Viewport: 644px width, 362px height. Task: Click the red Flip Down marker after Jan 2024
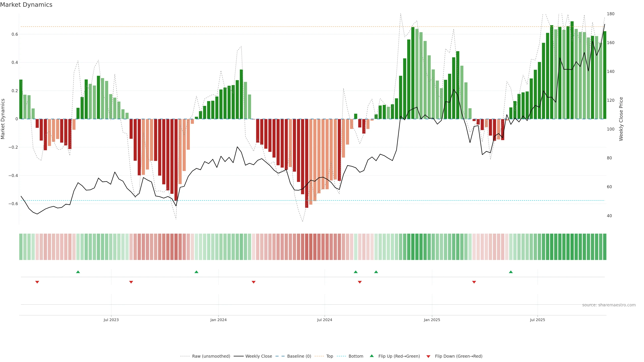point(254,282)
